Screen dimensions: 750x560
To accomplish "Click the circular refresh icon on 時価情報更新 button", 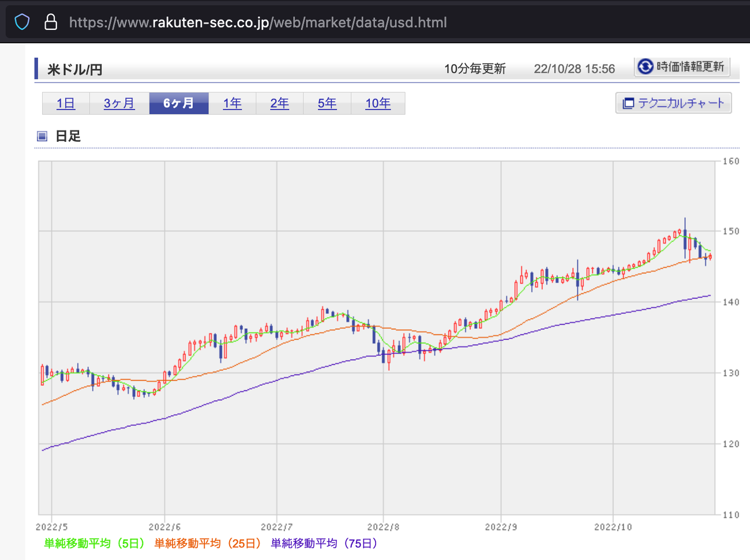I will [x=644, y=67].
